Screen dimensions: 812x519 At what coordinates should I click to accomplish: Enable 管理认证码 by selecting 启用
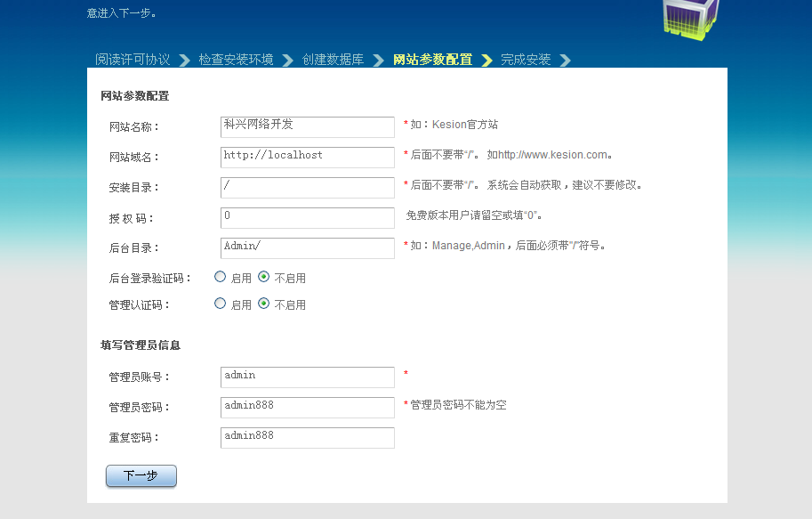pos(221,304)
